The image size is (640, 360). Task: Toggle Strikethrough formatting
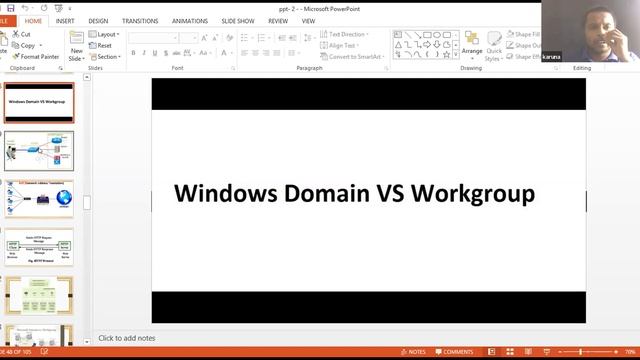tap(176, 53)
